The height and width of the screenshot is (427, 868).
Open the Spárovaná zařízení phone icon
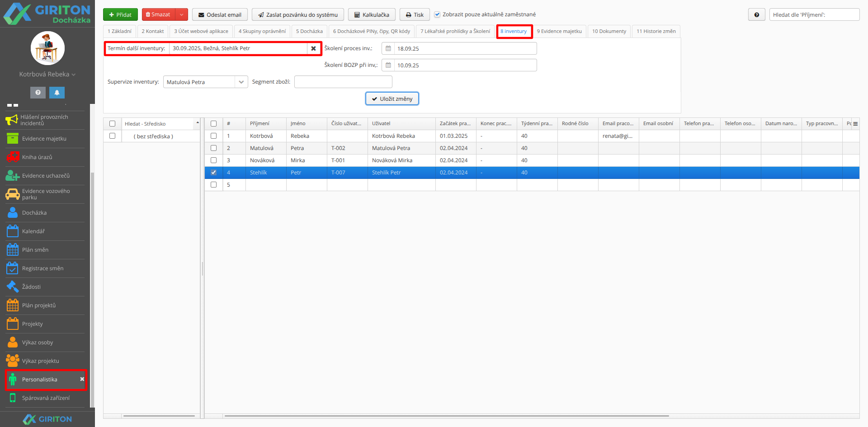click(13, 398)
